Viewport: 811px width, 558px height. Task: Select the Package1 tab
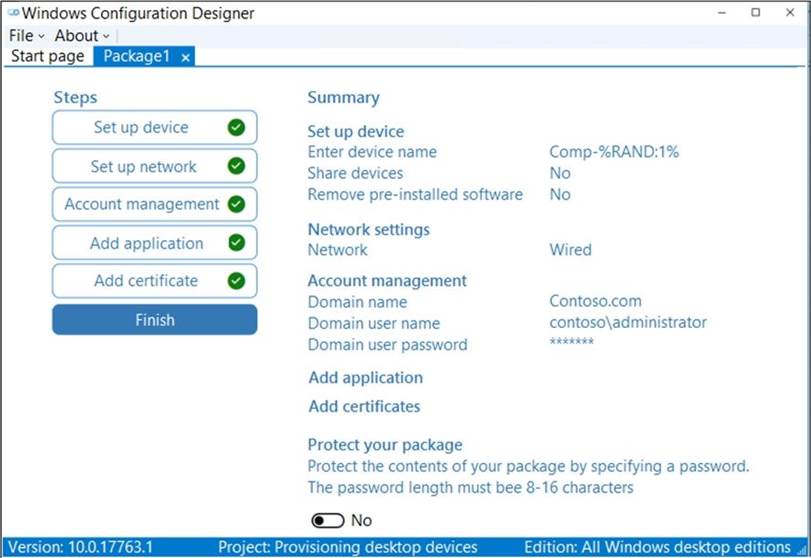point(137,56)
